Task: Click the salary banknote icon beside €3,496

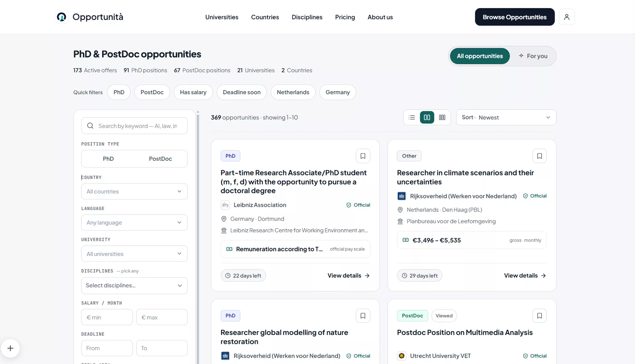Action: click(x=406, y=240)
